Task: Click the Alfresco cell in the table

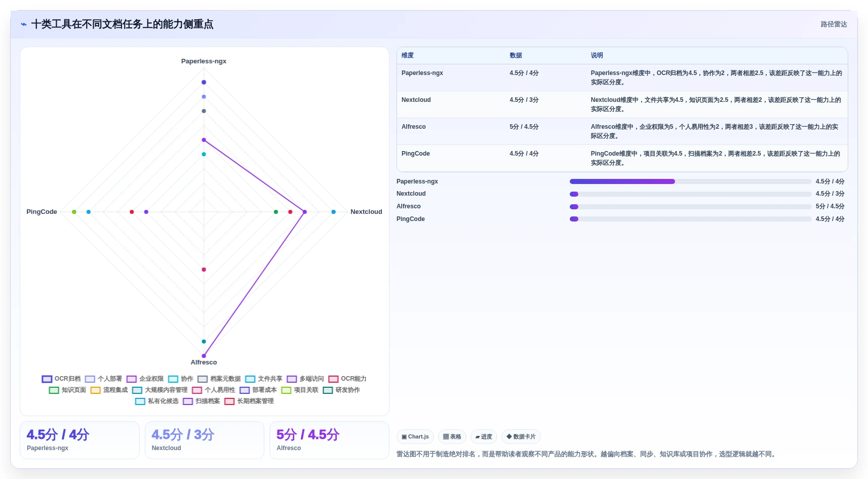Action: click(414, 127)
